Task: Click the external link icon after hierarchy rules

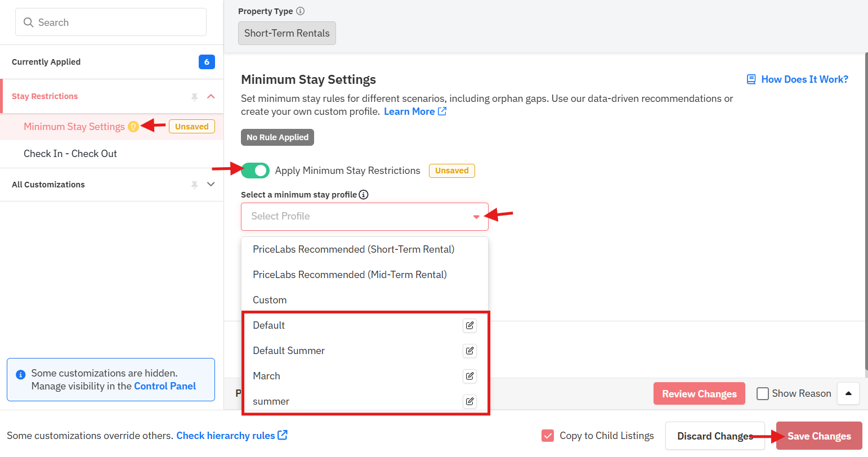Action: pyautogui.click(x=283, y=435)
